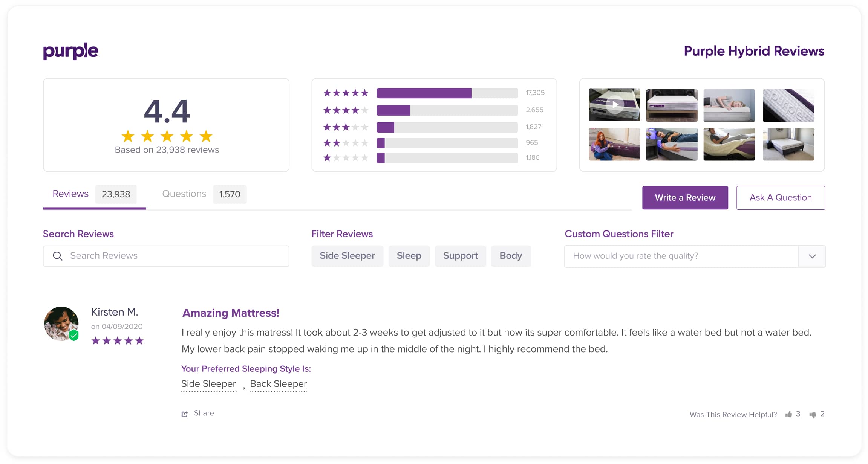Select the Sleep filter chip

pos(409,256)
